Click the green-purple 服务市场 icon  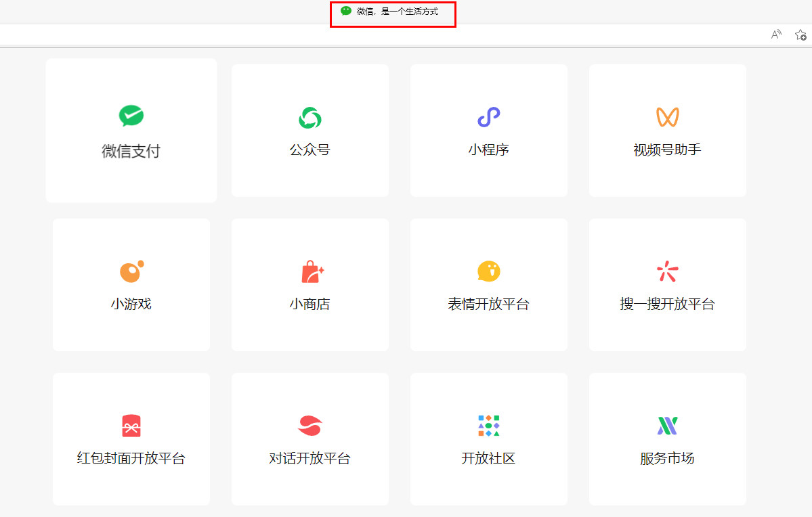pos(668,426)
